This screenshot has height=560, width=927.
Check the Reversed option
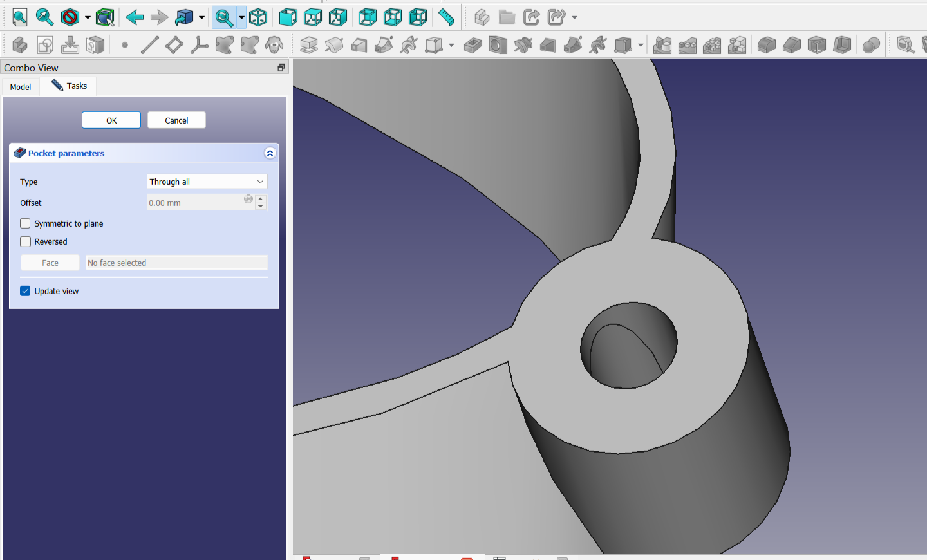click(x=25, y=241)
